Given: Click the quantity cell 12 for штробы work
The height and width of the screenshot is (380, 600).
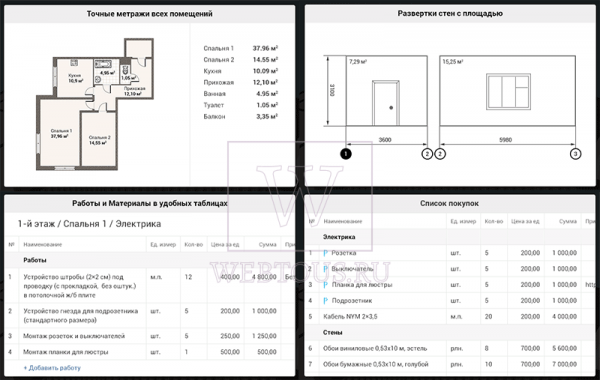Looking at the screenshot, I should (188, 277).
